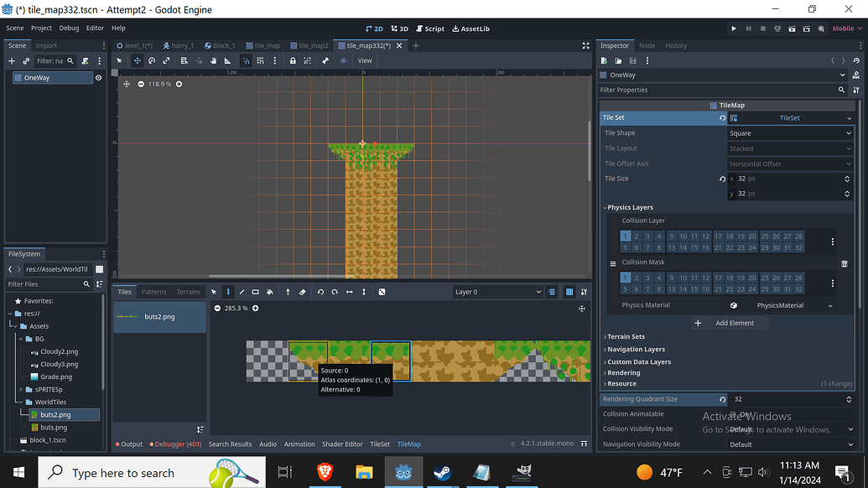Select Rotate Mode in the 2D toolbar
868x488 pixels.
pyautogui.click(x=150, y=60)
